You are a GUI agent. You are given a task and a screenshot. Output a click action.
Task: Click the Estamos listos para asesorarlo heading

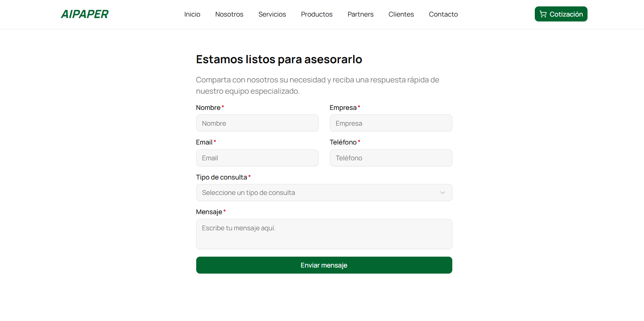point(279,59)
